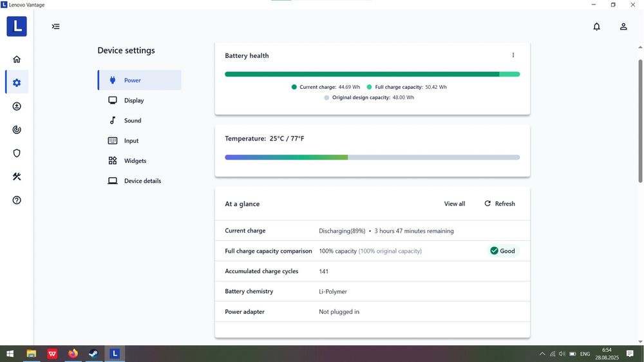This screenshot has height=362, width=644.
Task: Click the Refresh circular arrow icon
Action: pos(488,204)
